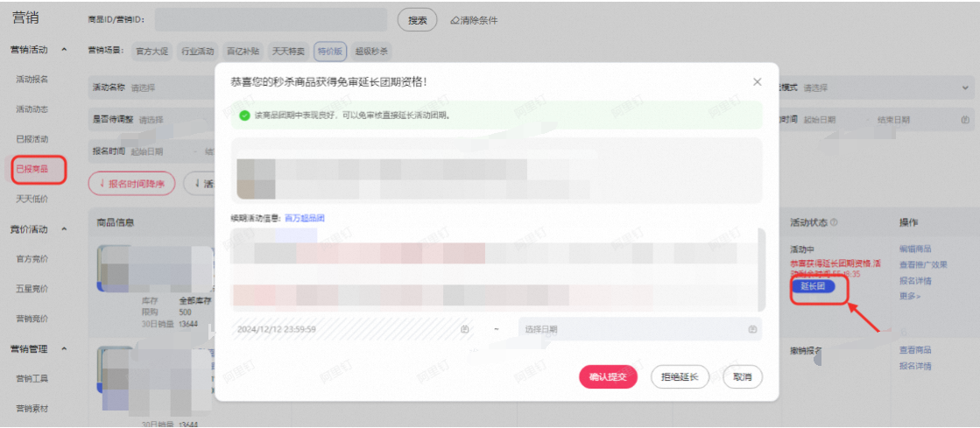Viewport: 980px width, 428px height.
Task: Collapse the 竞价活动 sidebar section
Action: (x=64, y=229)
